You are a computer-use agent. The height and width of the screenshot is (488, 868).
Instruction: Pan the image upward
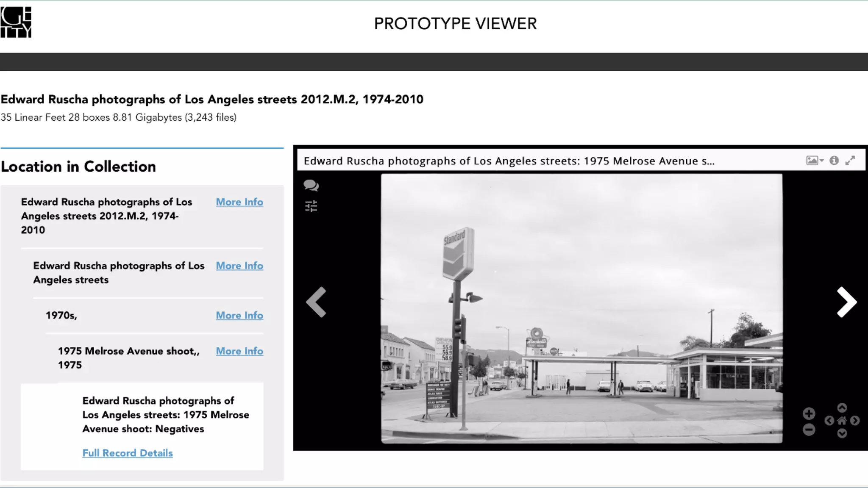pyautogui.click(x=842, y=408)
